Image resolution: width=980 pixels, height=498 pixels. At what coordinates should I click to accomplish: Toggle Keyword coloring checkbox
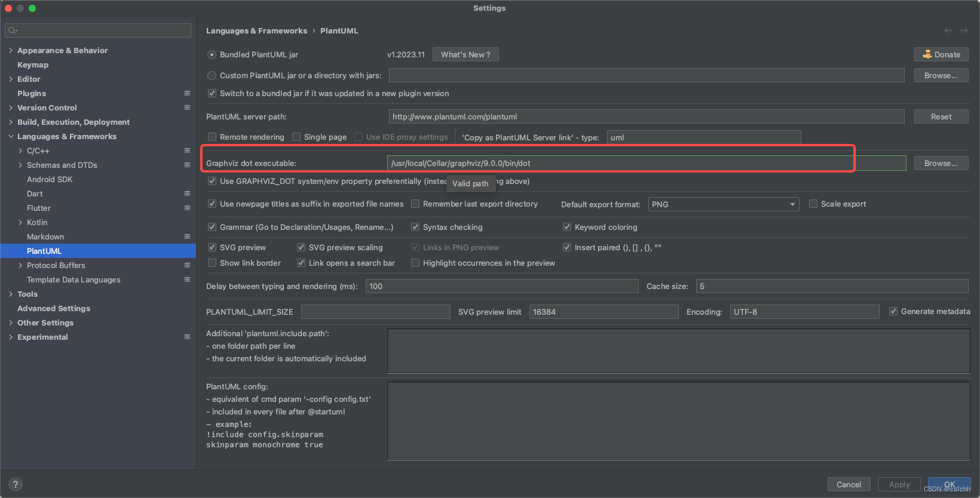coord(566,227)
